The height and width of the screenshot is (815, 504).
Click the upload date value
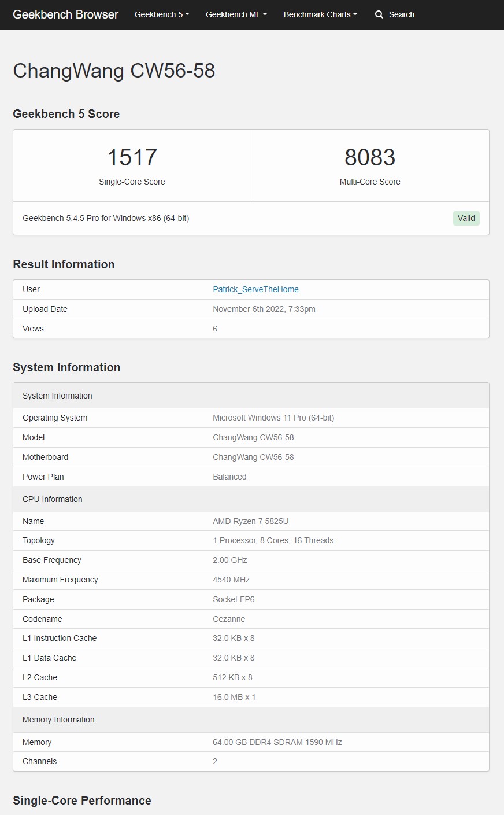[x=264, y=309]
